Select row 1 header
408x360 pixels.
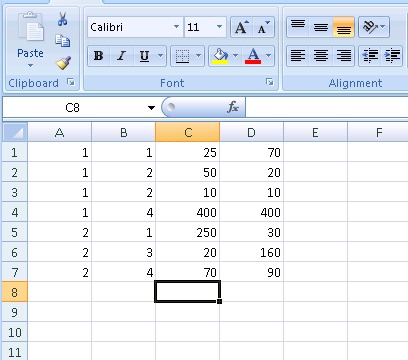[x=15, y=152]
